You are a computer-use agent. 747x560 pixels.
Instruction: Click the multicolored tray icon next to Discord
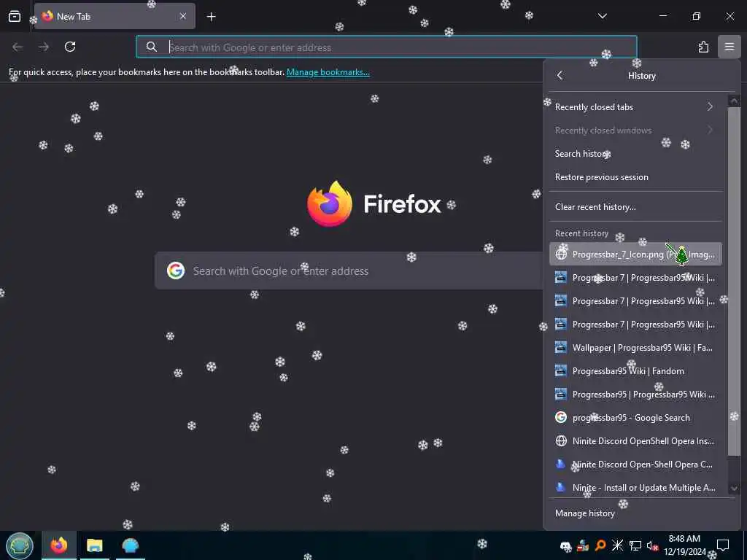click(x=583, y=545)
